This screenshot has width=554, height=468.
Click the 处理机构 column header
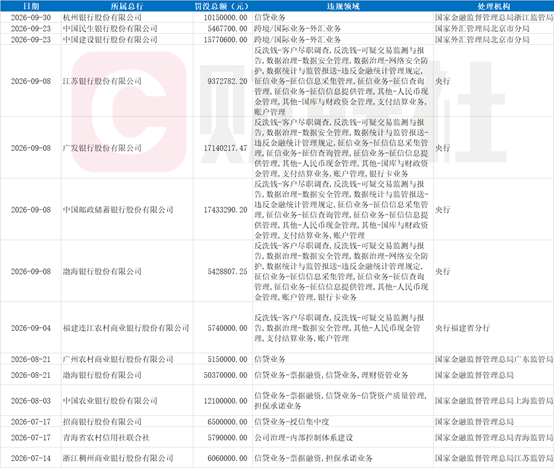click(494, 6)
